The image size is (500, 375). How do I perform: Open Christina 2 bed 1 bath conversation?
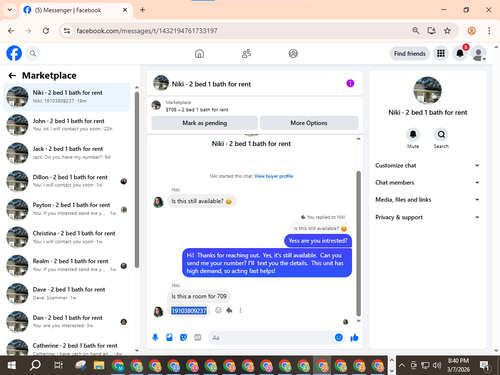click(x=67, y=237)
